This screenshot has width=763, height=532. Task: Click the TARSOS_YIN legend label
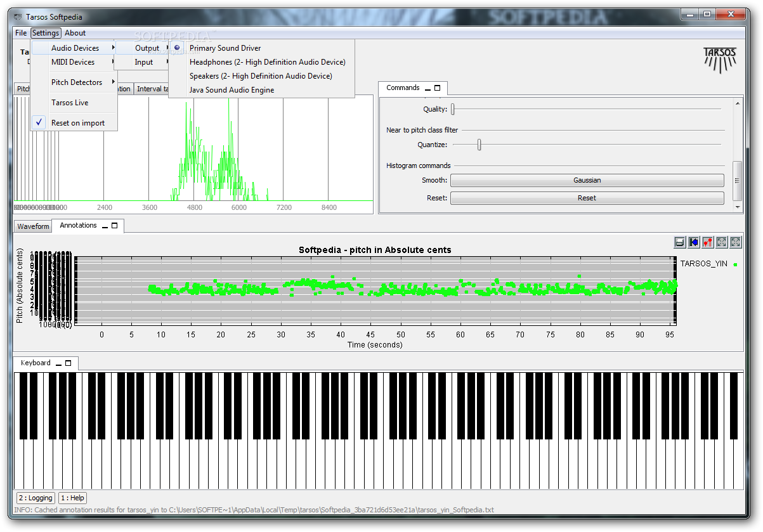coord(704,264)
